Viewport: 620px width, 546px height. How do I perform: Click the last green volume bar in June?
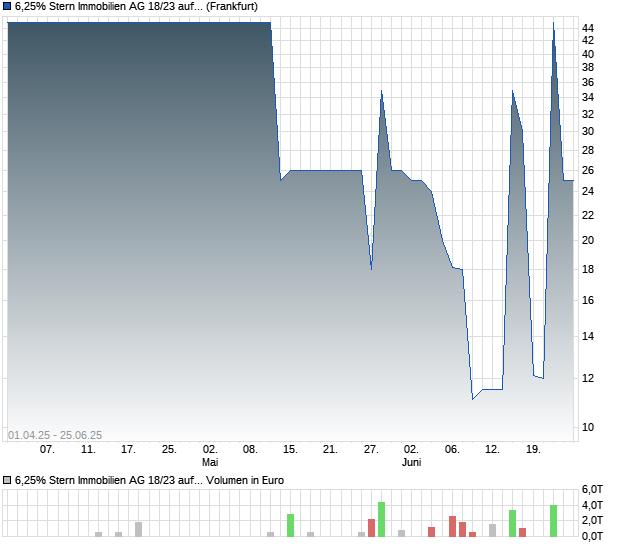(x=553, y=521)
